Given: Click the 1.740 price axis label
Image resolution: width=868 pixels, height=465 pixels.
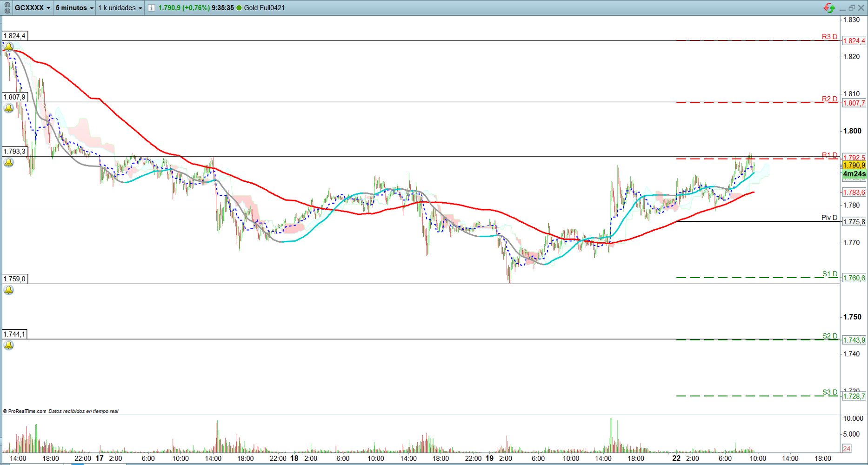Looking at the screenshot, I should [852, 354].
